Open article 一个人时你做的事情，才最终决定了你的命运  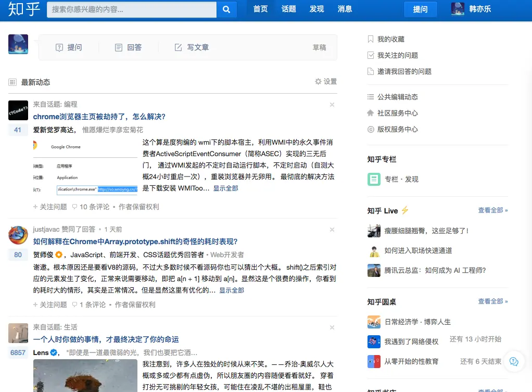(106, 339)
